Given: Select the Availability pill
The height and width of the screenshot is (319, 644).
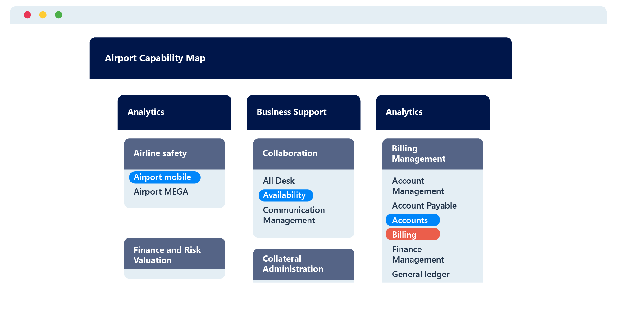Looking at the screenshot, I should click(x=285, y=195).
